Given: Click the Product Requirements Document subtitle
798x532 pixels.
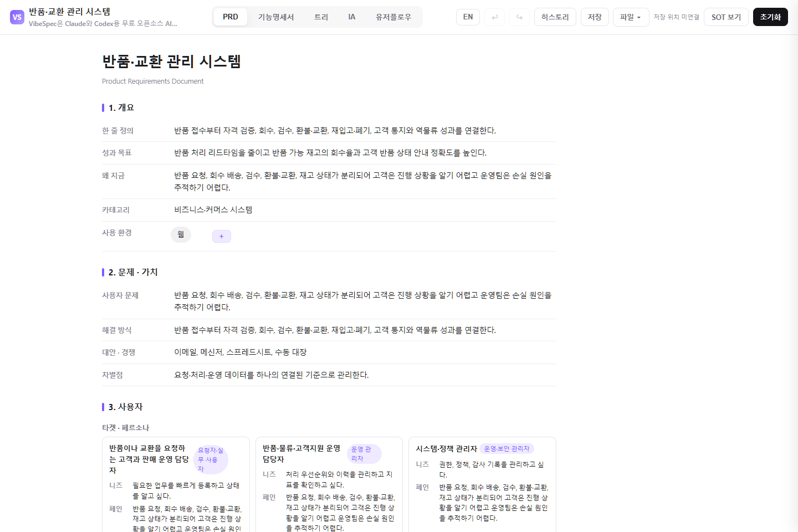Looking at the screenshot, I should click(x=153, y=81).
